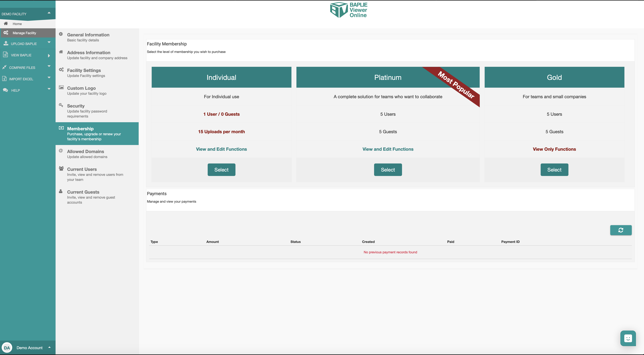This screenshot has height=355, width=644.
Task: Expand the Compare Files dropdown arrow
Action: [x=49, y=66]
